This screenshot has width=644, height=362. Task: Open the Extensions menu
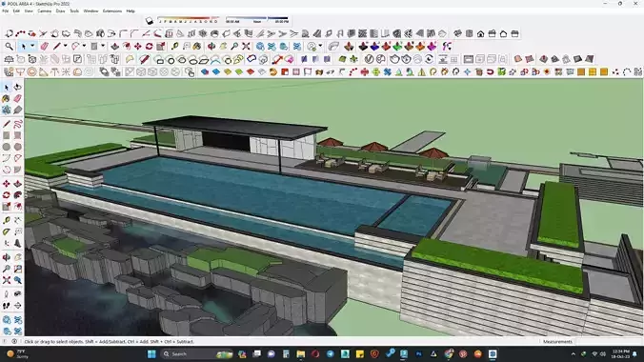point(112,11)
